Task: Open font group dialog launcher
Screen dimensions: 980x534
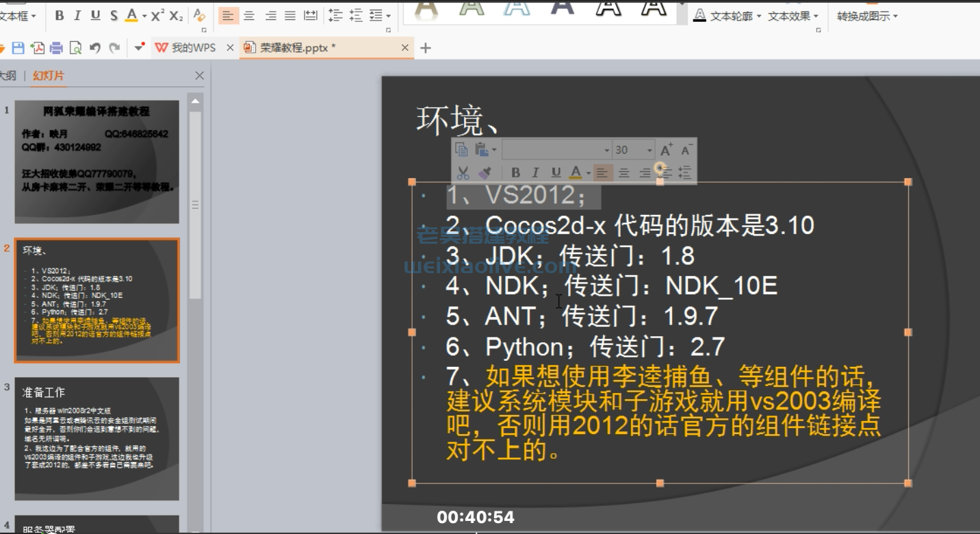Action: [x=204, y=30]
